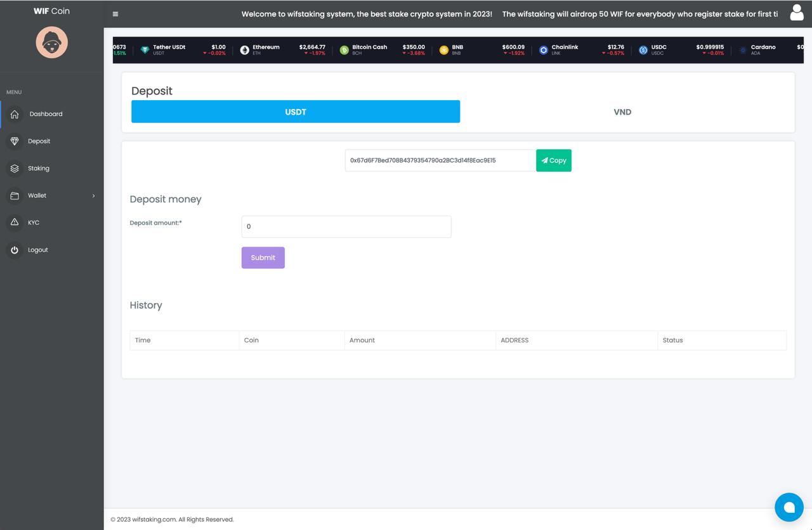Click the Dashboard home icon
The height and width of the screenshot is (530, 812).
tap(15, 114)
